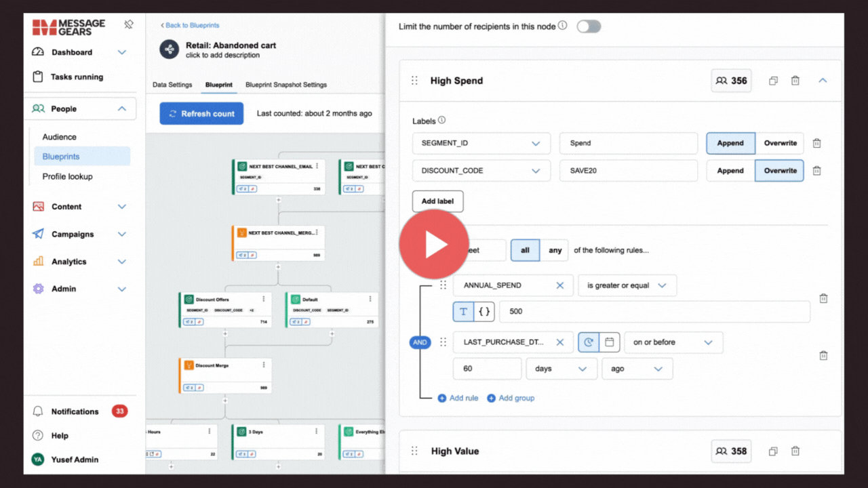Toggle limit number of recipients switch
The image size is (868, 488).
coord(588,26)
